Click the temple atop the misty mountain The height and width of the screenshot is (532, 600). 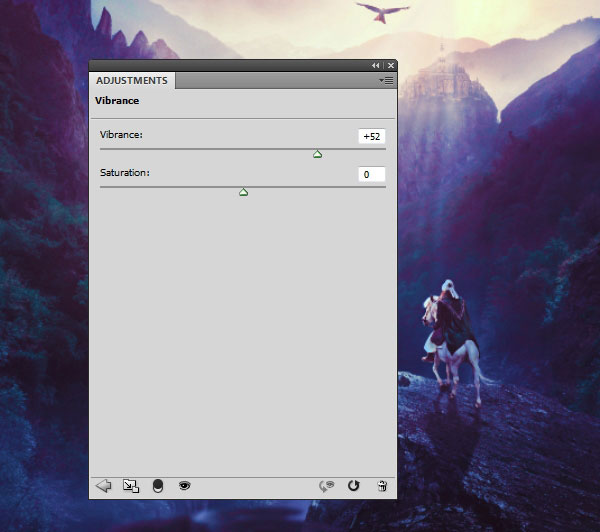click(442, 77)
